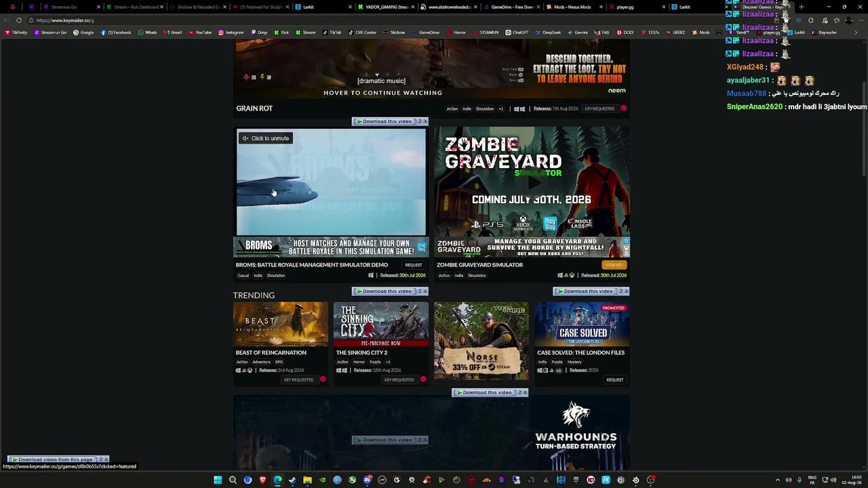Screen dimensions: 868x488
Task: Open Steam from the taskbar
Action: tap(292, 480)
